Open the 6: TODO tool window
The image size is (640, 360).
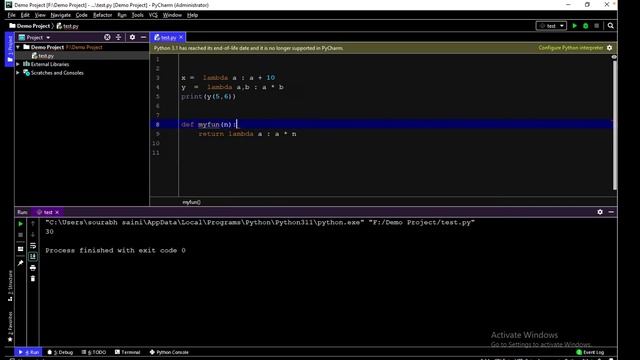pos(94,352)
